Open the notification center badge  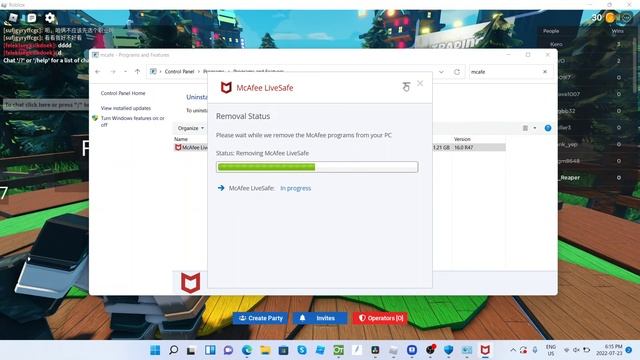629,350
